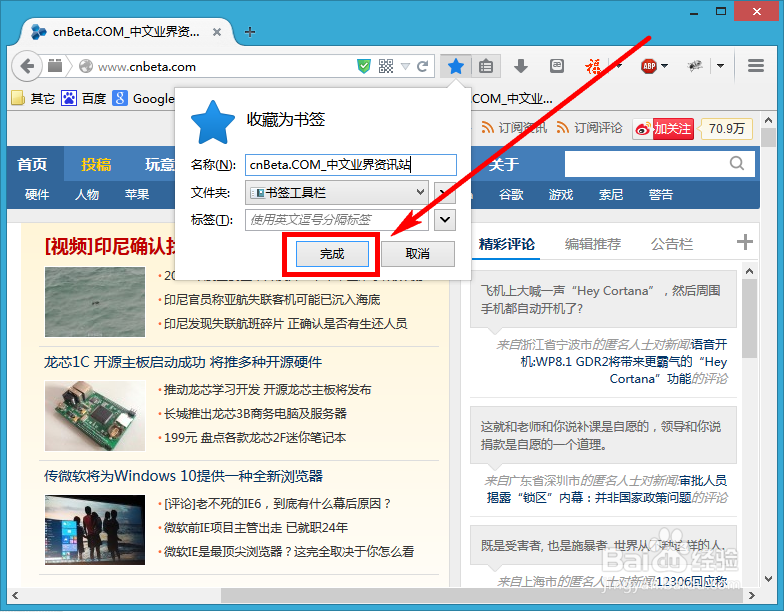Screen dimensions: 784x612
Task: Open the bookmarks list toolbar icon
Action: (x=486, y=66)
